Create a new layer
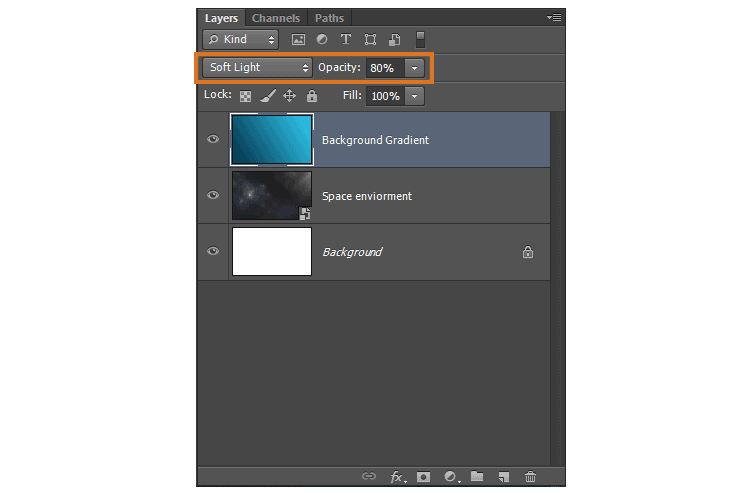 (x=504, y=477)
